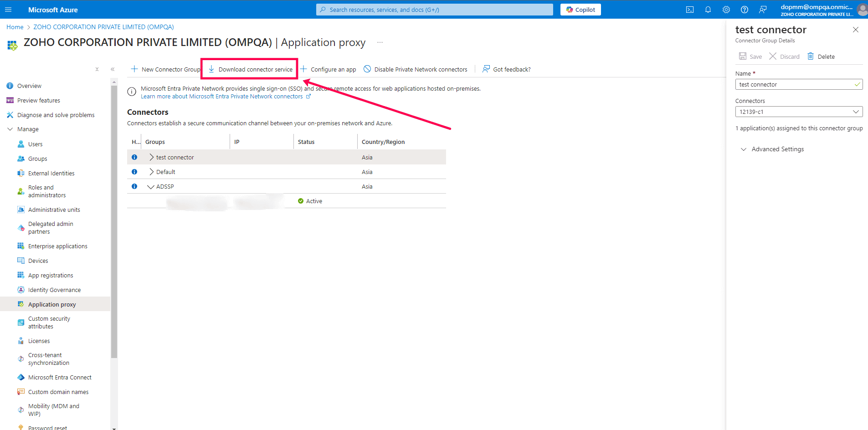Expand the Default connector group row
Screen dimensions: 868x430
pyautogui.click(x=151, y=172)
